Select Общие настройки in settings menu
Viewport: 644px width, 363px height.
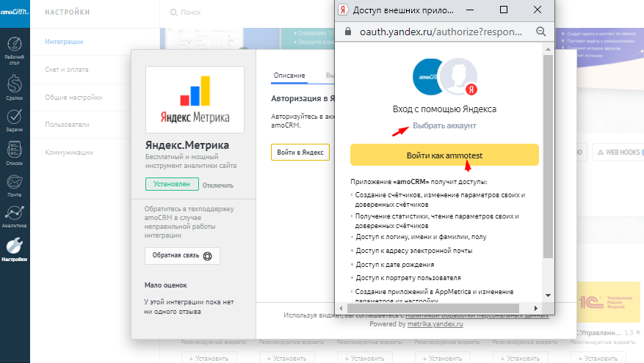tap(73, 98)
